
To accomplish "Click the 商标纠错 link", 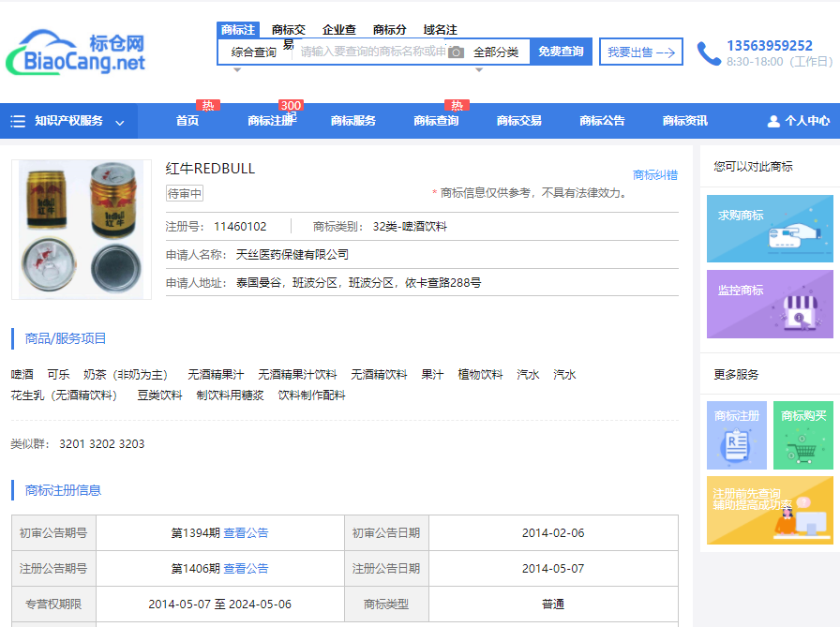I will coord(655,175).
